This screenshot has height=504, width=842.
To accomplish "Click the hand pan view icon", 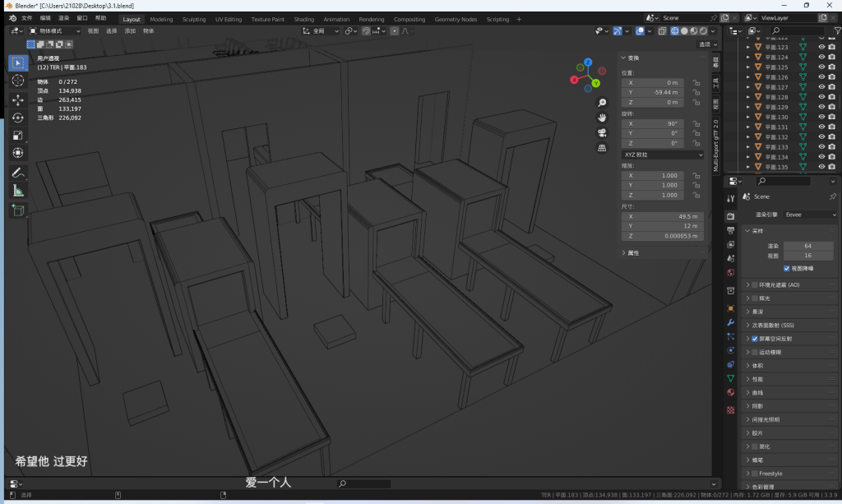I will (602, 118).
